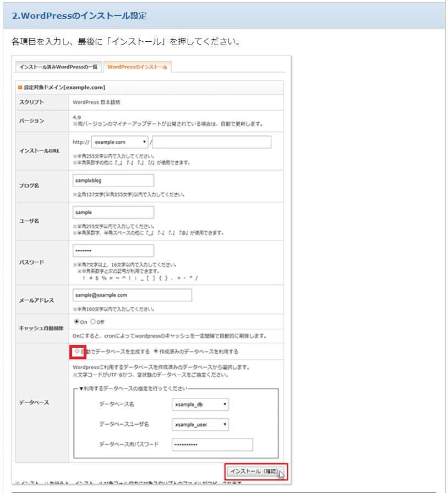Expand the xsample_db database name dropdown
Screen dimensions: 448x493
point(200,404)
